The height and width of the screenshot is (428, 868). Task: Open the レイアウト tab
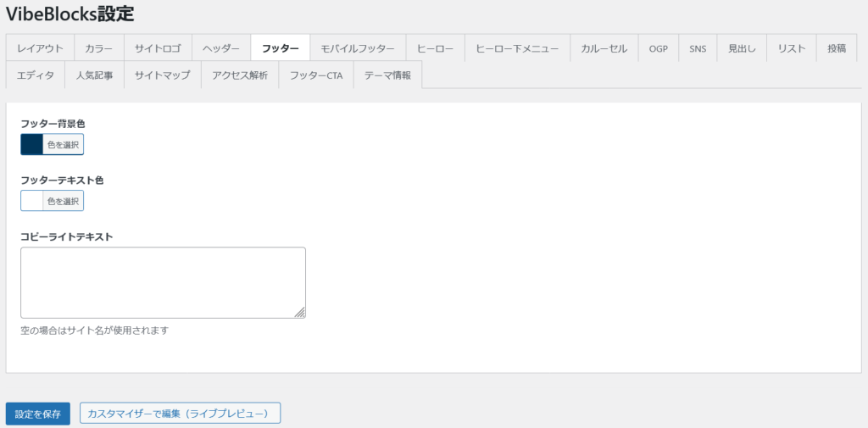(40, 48)
